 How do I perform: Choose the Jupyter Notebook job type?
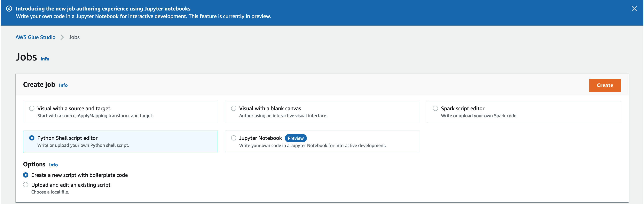pos(234,138)
